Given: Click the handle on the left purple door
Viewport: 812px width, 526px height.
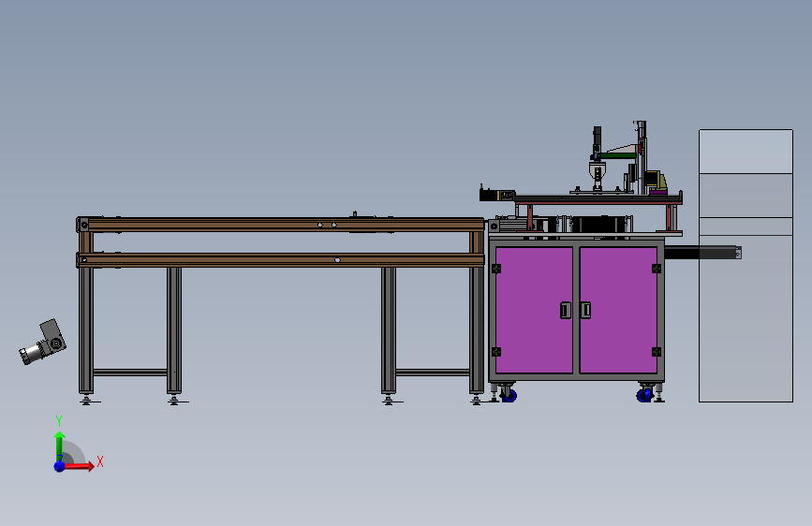Looking at the screenshot, I should (x=566, y=310).
